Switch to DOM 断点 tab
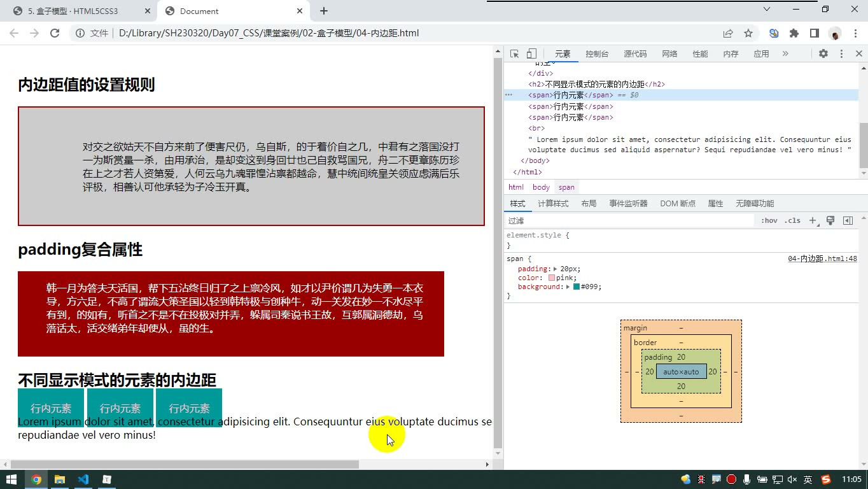Viewport: 868px width, 489px height. tap(678, 204)
